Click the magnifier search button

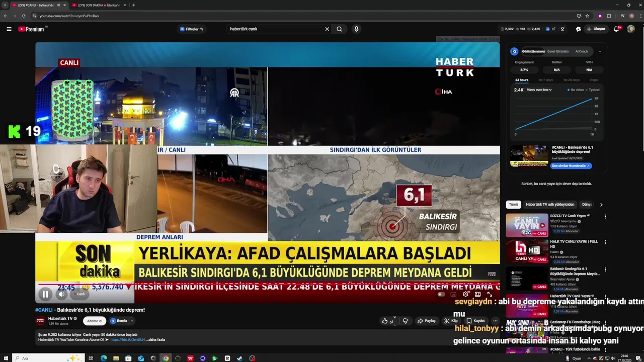click(x=340, y=29)
